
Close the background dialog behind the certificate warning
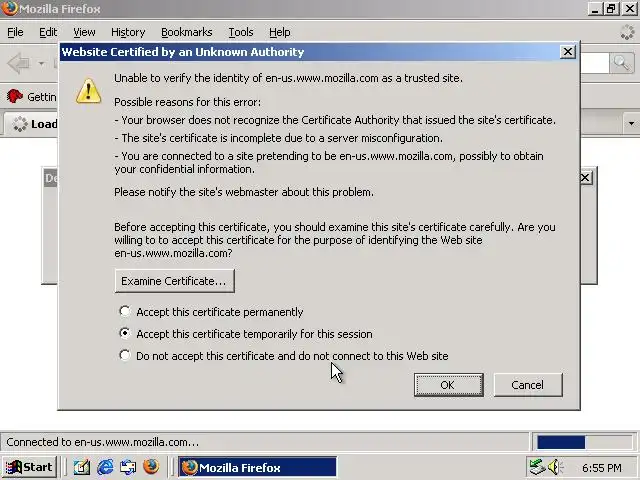coord(585,178)
